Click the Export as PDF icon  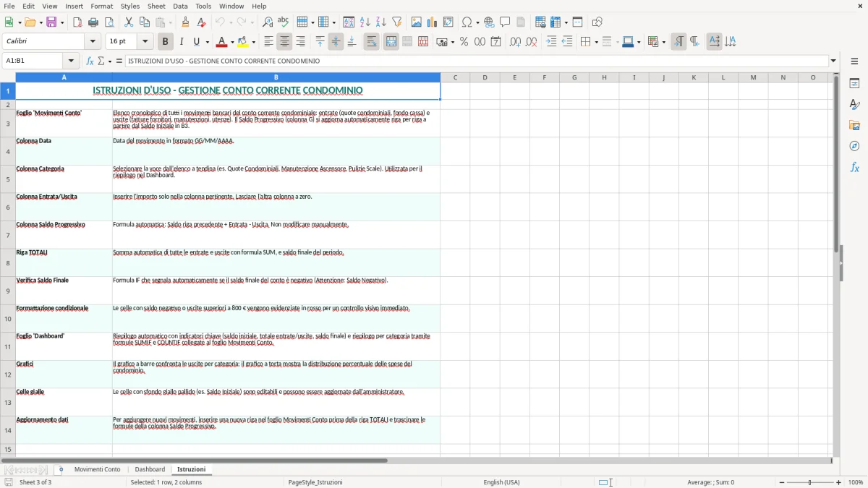(77, 22)
